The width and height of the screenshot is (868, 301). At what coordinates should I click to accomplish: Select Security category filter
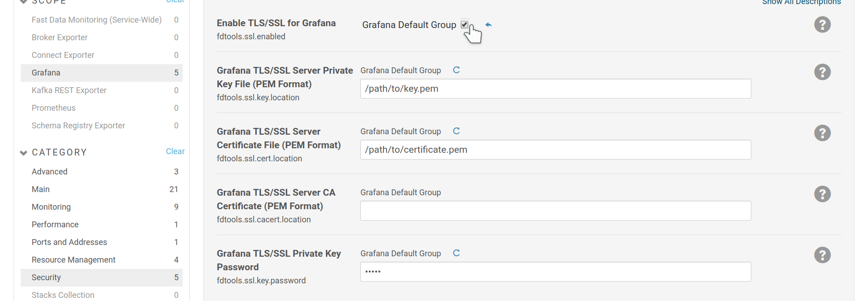click(102, 277)
